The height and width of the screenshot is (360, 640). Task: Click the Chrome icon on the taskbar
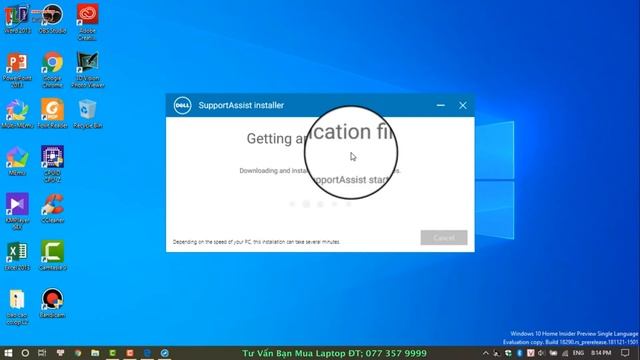pyautogui.click(x=78, y=353)
